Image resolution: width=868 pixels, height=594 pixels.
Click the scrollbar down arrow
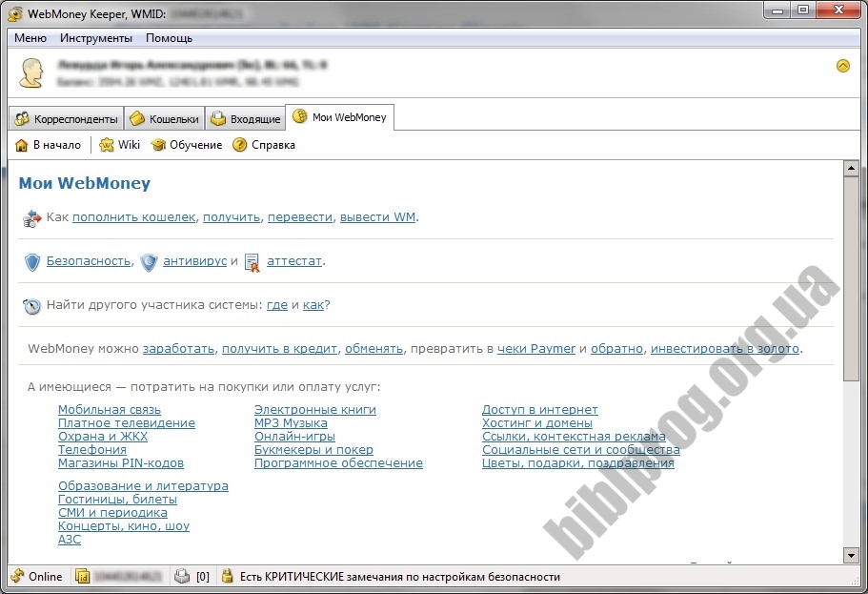[851, 555]
